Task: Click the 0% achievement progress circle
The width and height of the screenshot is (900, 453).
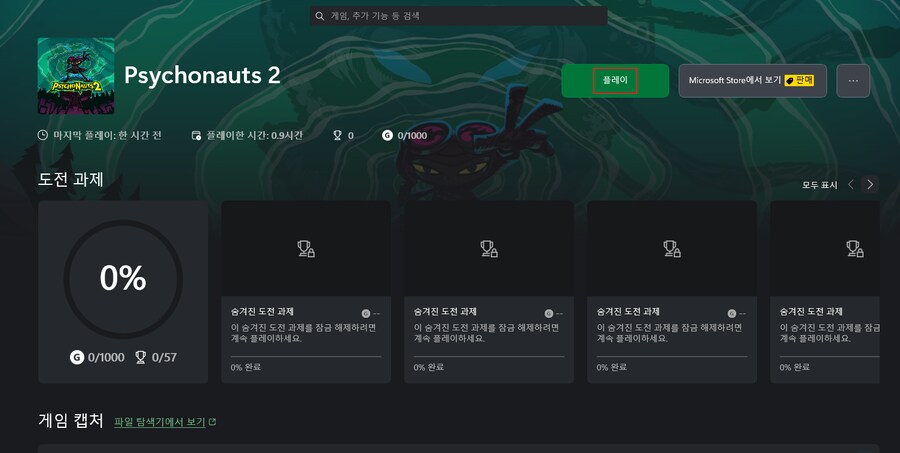Action: (x=123, y=279)
